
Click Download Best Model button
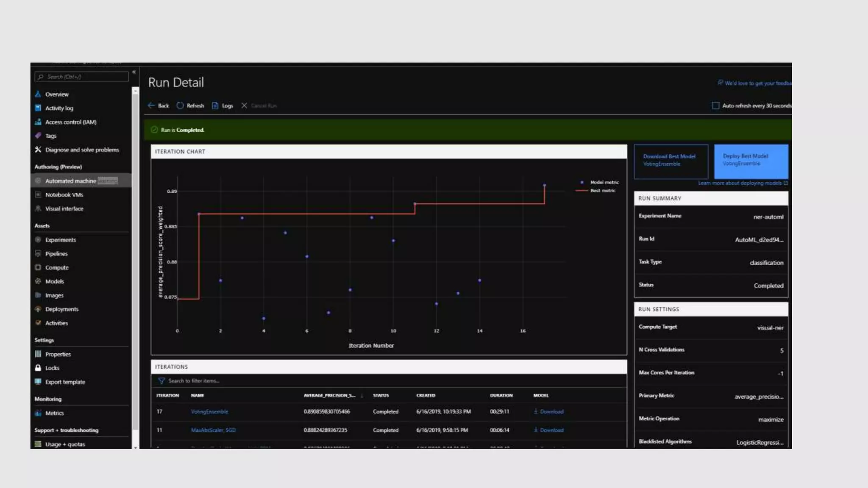(x=670, y=161)
